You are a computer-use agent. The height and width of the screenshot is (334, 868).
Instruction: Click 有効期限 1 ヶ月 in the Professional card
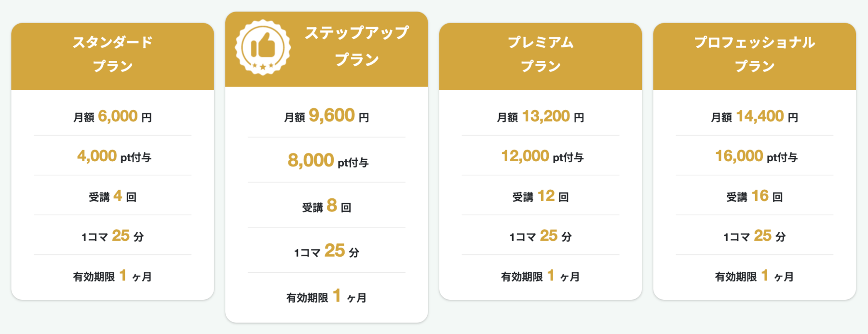(754, 276)
